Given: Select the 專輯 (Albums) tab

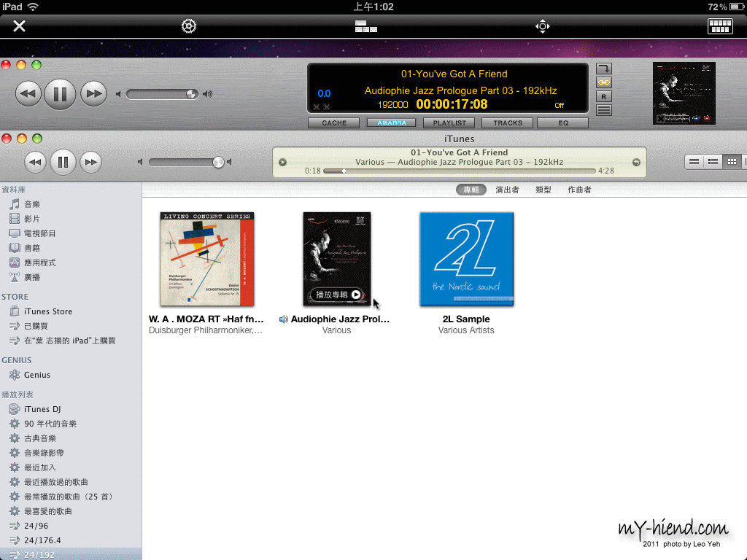Looking at the screenshot, I should (x=471, y=190).
